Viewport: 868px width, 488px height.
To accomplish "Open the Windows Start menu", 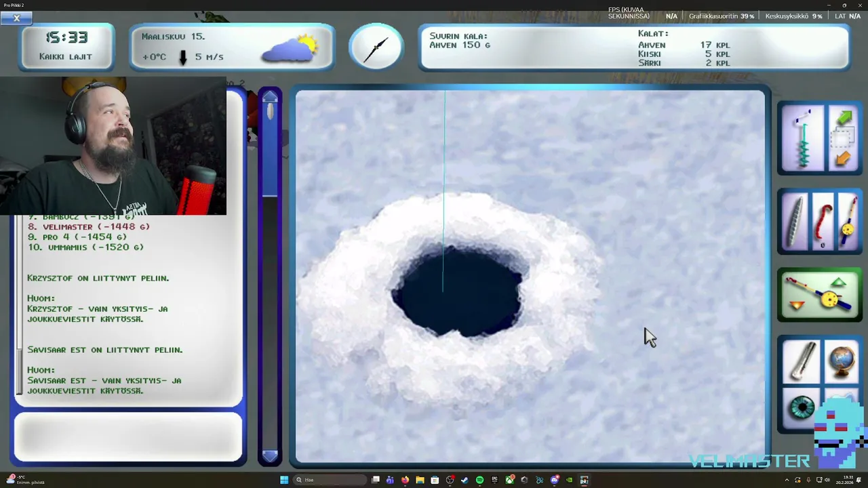I will click(x=284, y=480).
